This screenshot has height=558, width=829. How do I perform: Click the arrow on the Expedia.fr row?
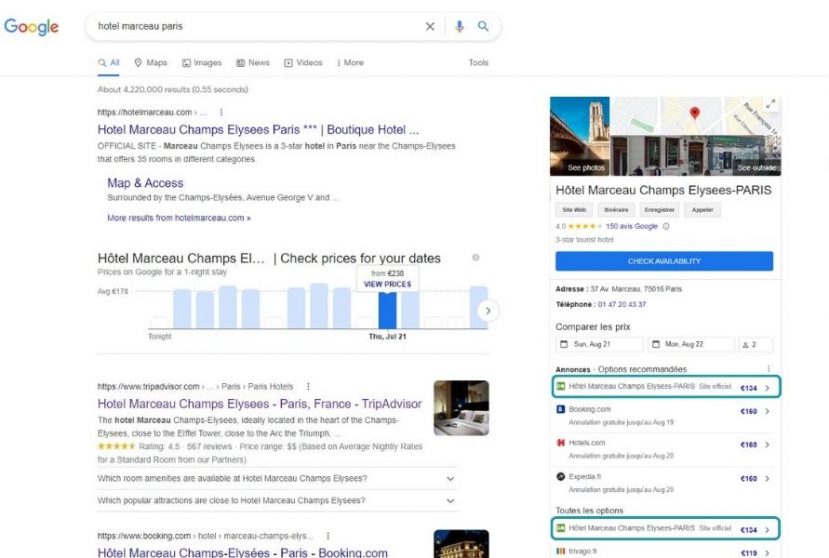pos(767,479)
